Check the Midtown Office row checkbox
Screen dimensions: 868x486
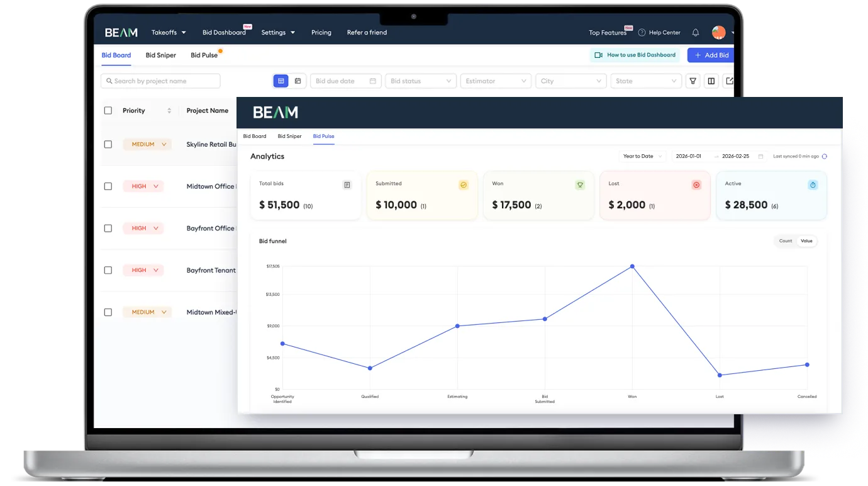coord(108,186)
